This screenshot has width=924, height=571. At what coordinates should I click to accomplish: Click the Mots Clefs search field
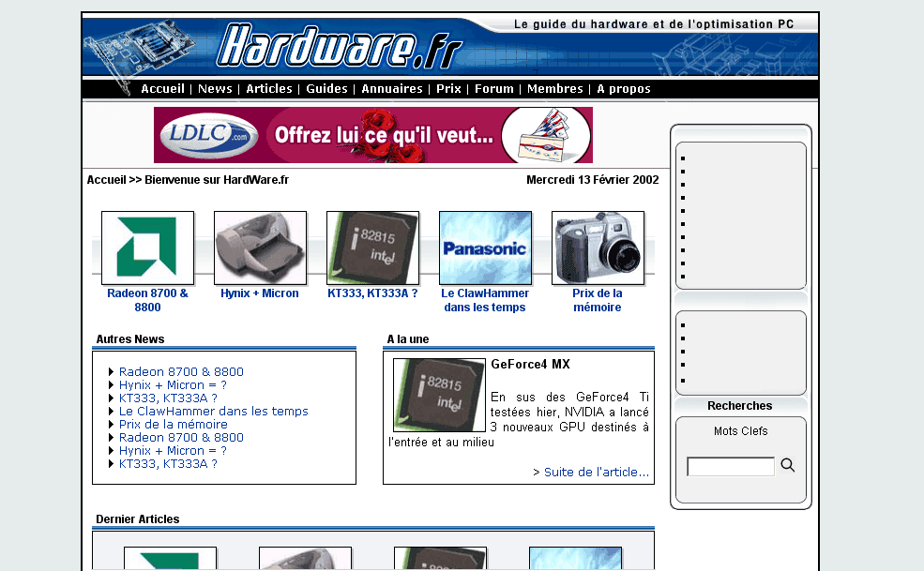pos(731,466)
